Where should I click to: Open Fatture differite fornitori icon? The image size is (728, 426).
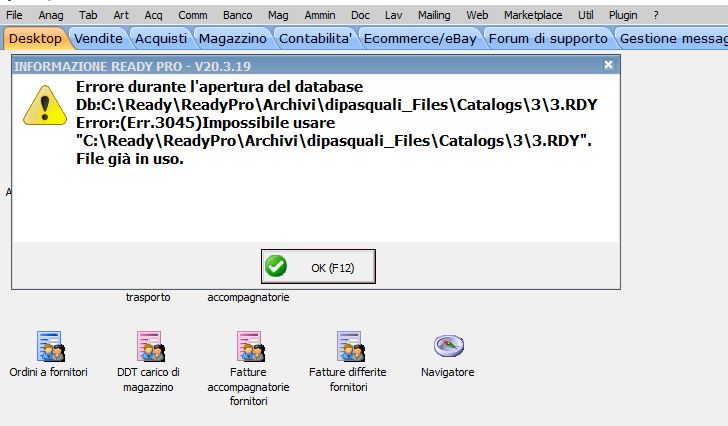(x=350, y=346)
